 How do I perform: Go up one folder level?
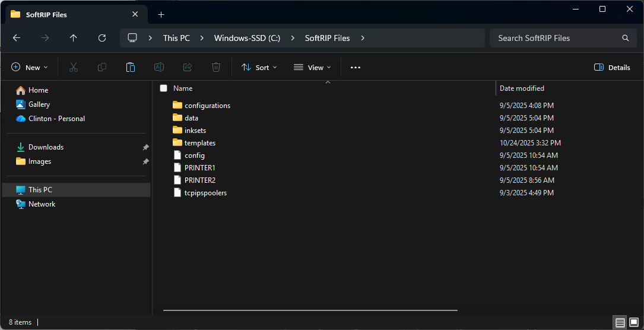[x=74, y=38]
